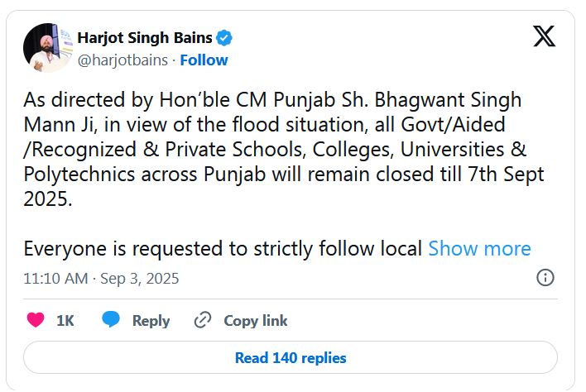
Task: Click the 1K likes count
Action: tap(65, 321)
